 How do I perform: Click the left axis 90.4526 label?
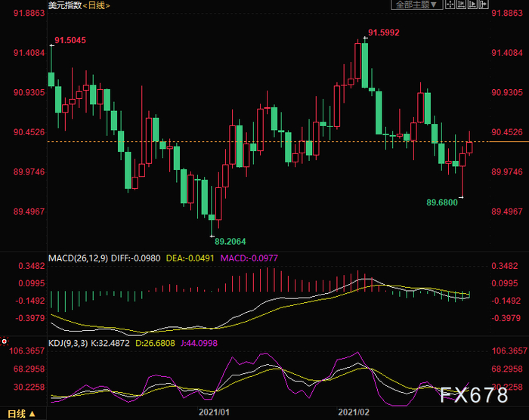point(29,132)
